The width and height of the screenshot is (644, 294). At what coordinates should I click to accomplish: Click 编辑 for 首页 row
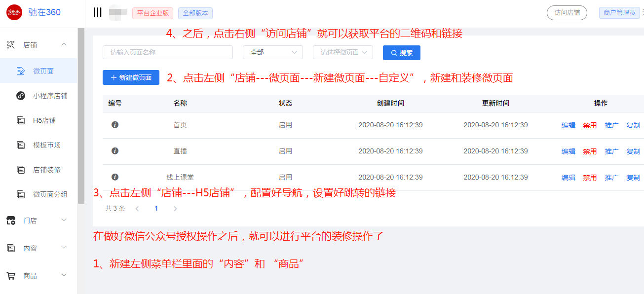pyautogui.click(x=568, y=125)
